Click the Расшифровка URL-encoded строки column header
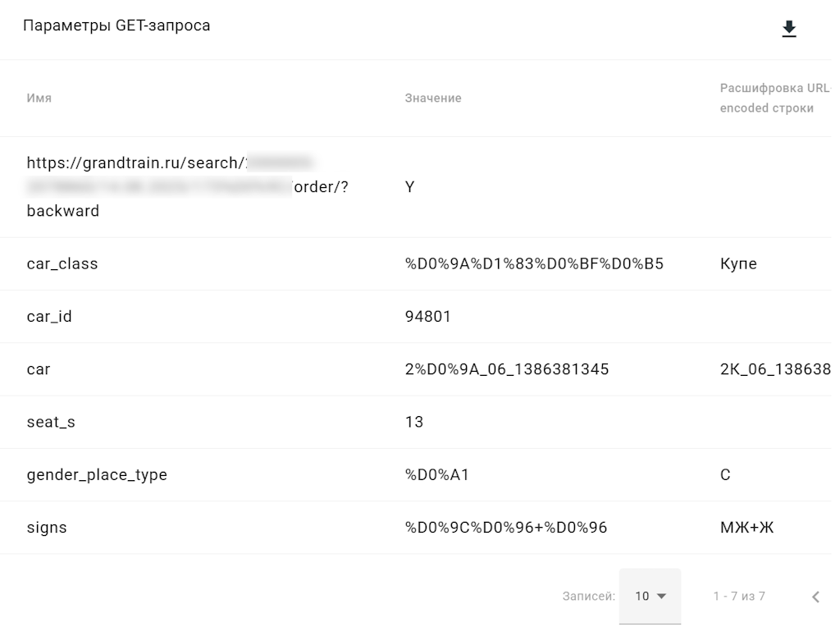 tap(774, 98)
